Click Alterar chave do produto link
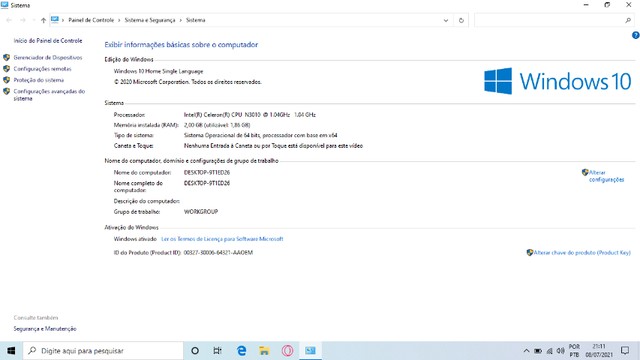640x360 pixels. pos(582,253)
